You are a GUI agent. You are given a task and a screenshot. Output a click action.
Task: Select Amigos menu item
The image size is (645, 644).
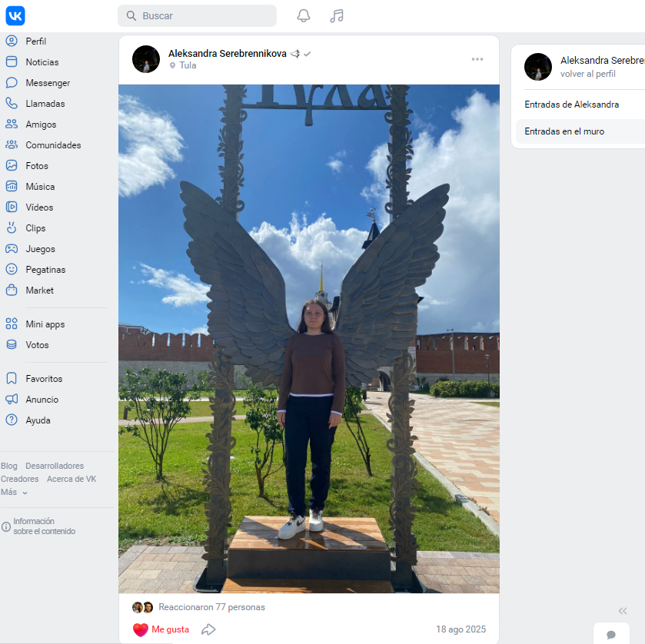tap(41, 124)
